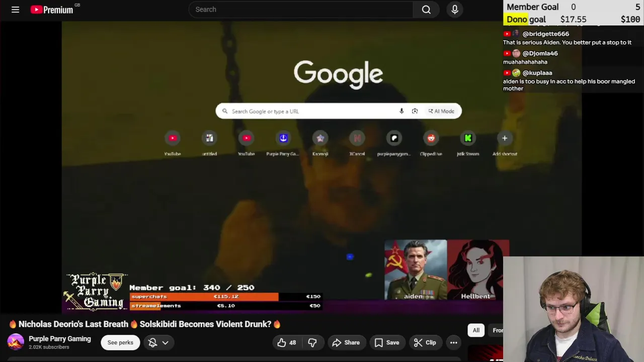
Task: Open the untitled shortcut
Action: click(x=209, y=143)
